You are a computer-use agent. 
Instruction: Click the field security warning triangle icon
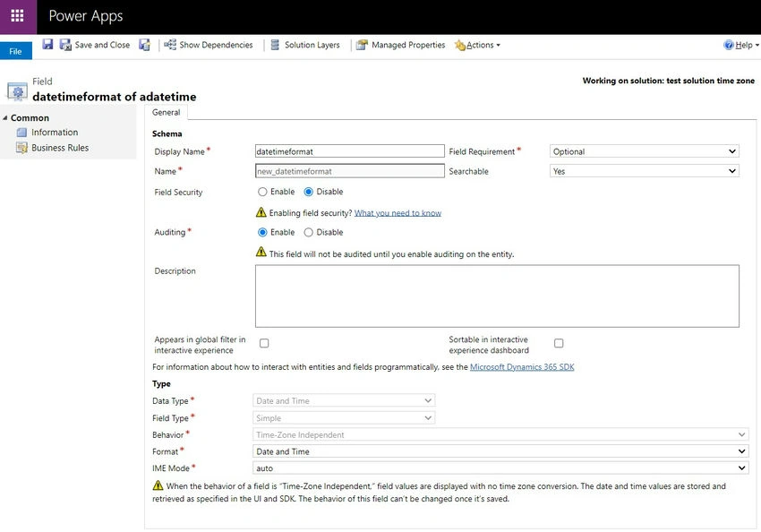coord(261,212)
